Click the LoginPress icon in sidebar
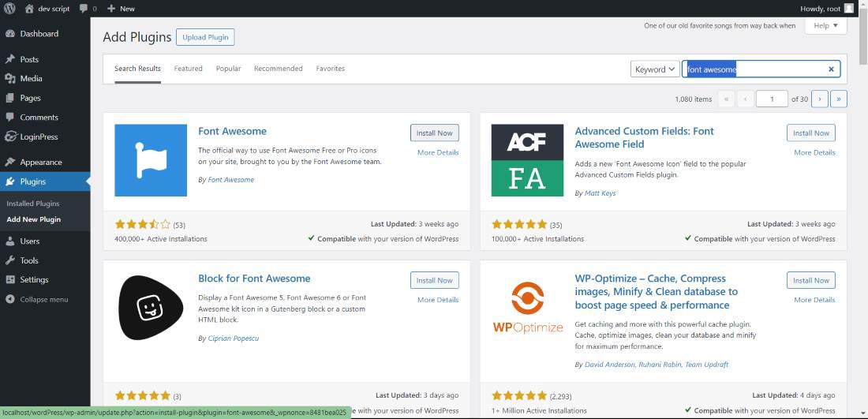Viewport: 868px width, 419px height. click(10, 137)
